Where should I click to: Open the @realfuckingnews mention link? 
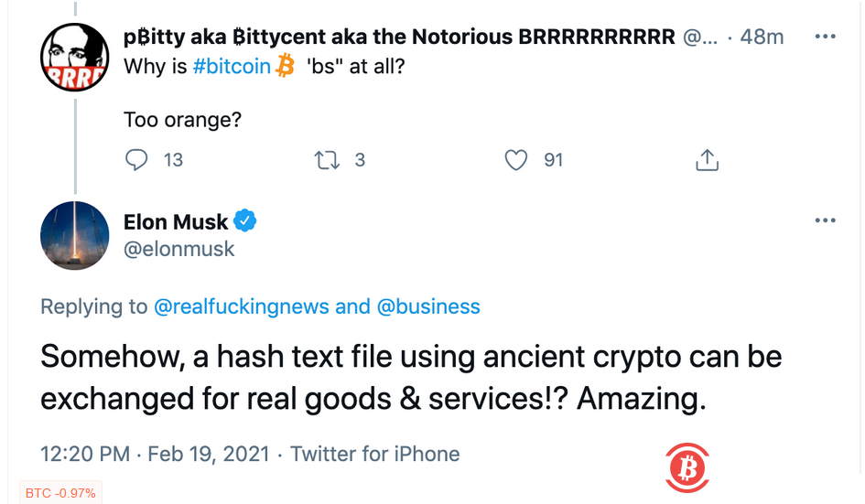click(242, 306)
